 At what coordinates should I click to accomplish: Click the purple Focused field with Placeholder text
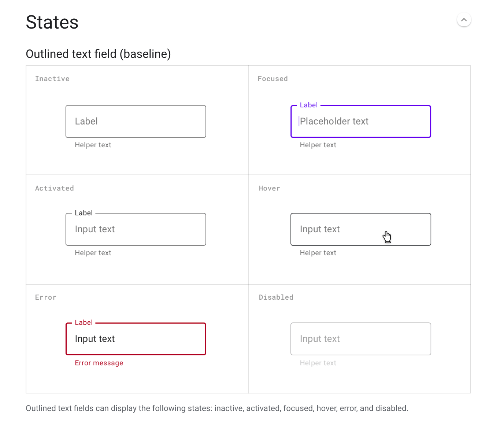click(x=360, y=122)
